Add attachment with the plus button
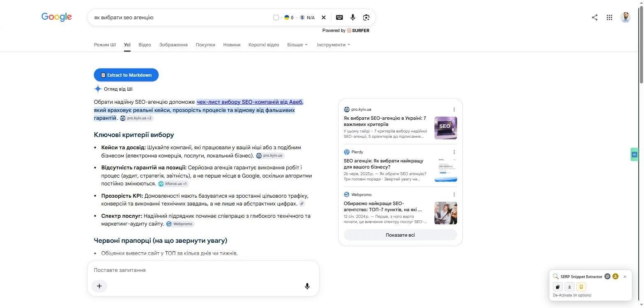The image size is (644, 308). click(99, 286)
